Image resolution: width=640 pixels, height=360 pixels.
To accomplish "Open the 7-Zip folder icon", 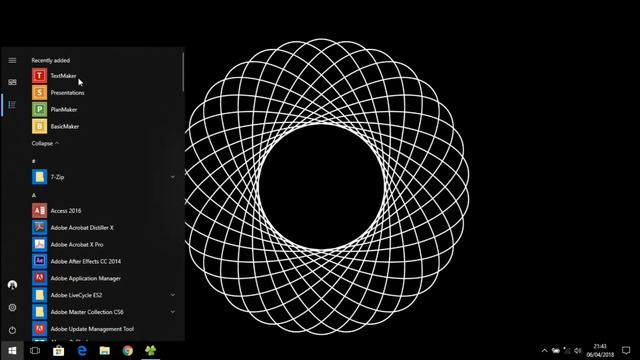I will point(40,177).
